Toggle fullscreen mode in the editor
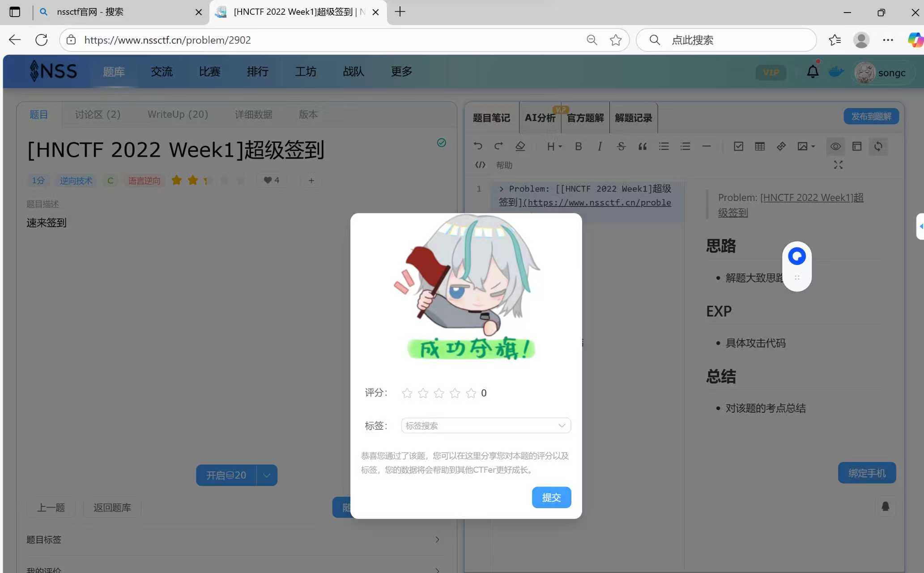The height and width of the screenshot is (573, 924). coord(838,165)
